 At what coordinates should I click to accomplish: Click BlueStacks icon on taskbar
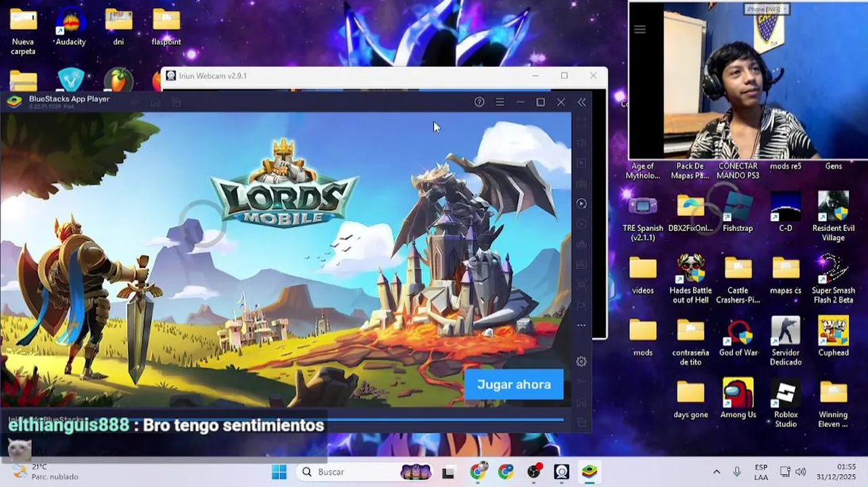pos(590,472)
